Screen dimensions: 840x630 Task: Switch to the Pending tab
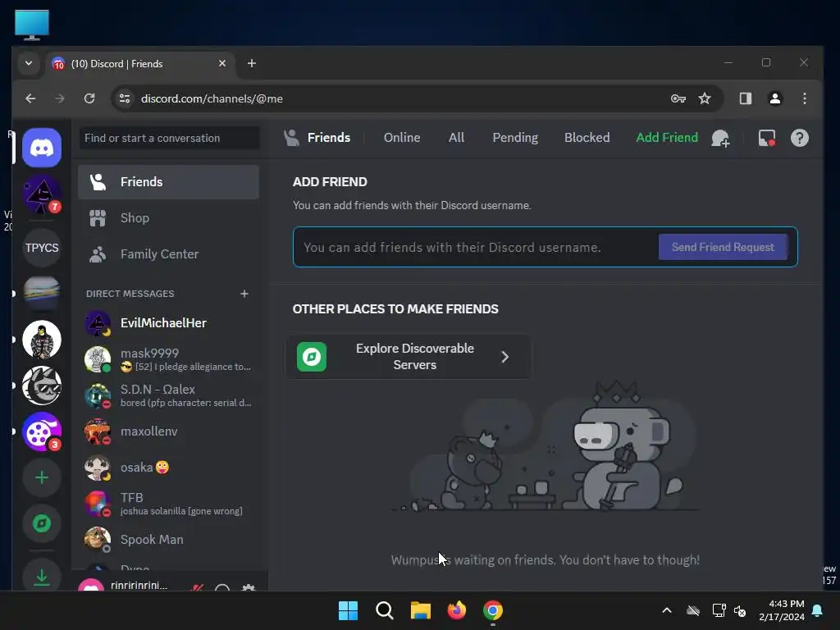click(515, 138)
